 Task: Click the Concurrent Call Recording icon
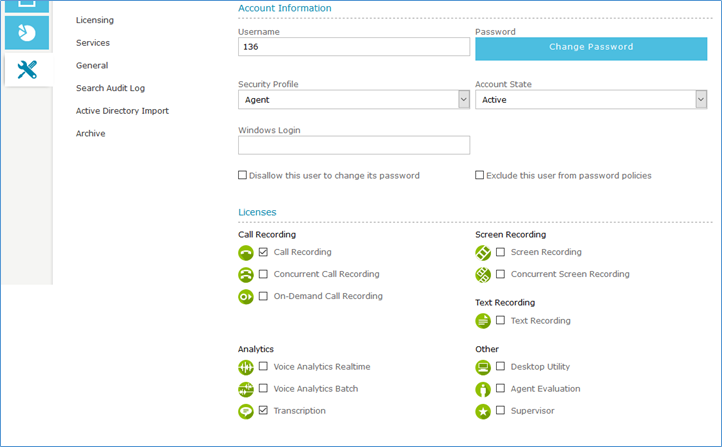pos(246,274)
